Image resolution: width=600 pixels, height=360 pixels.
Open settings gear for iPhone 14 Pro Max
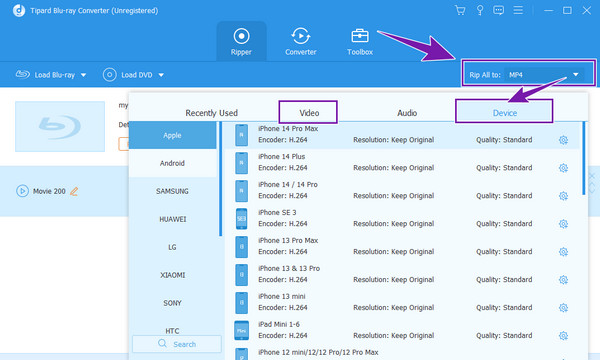pos(563,140)
